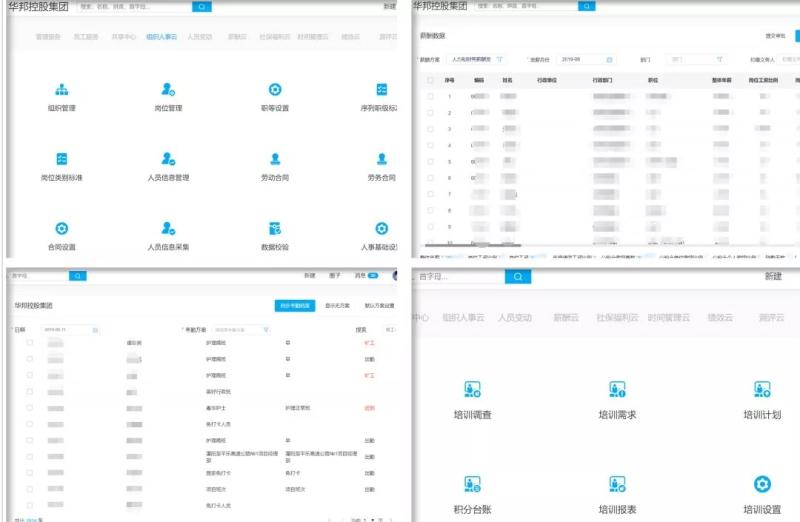
Task: Open the salary month date picker
Action: [586, 60]
